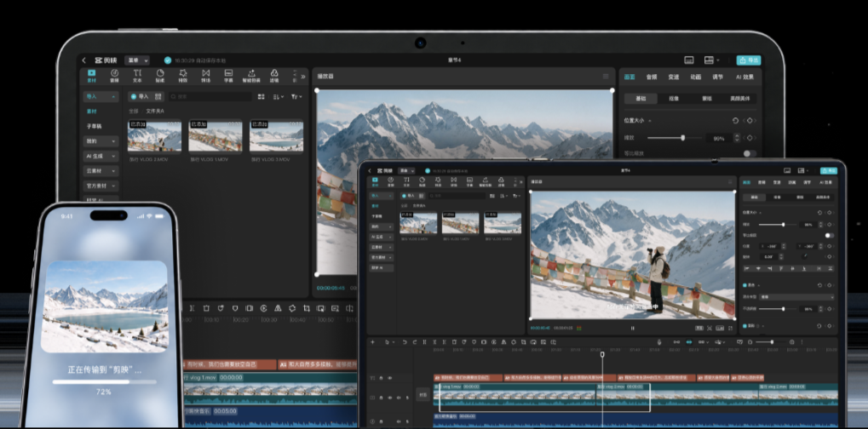Open the 字幕 captions tool on laptop
The height and width of the screenshot is (429, 868).
coord(228,76)
